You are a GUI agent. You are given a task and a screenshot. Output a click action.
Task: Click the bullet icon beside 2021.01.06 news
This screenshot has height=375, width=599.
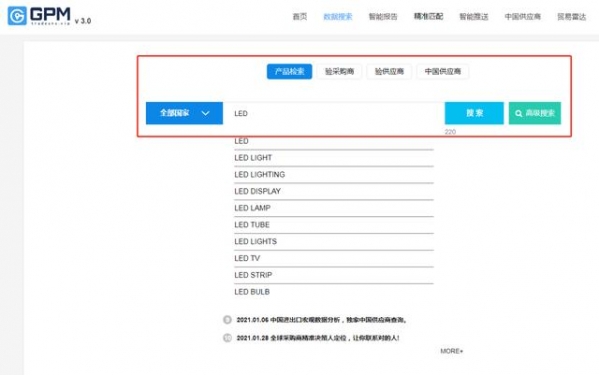point(227,320)
